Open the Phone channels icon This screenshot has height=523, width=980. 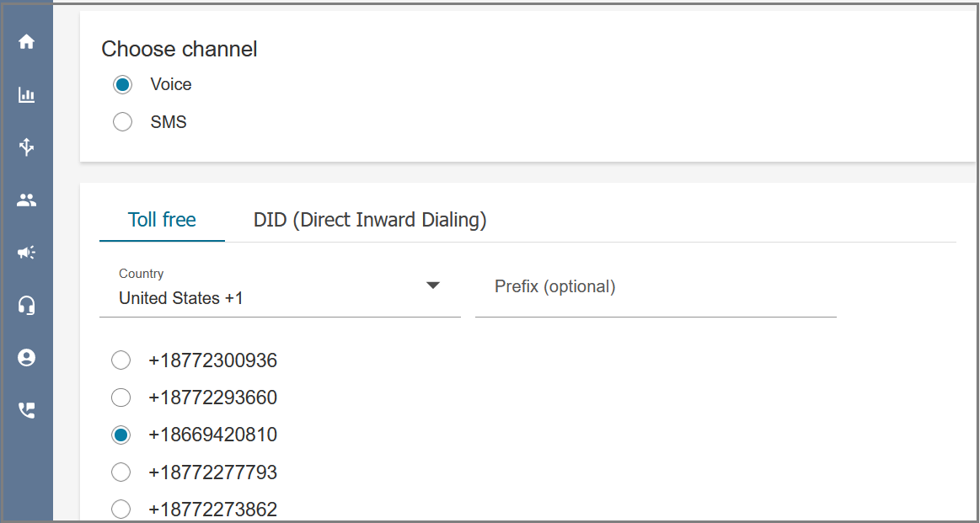[x=26, y=410]
